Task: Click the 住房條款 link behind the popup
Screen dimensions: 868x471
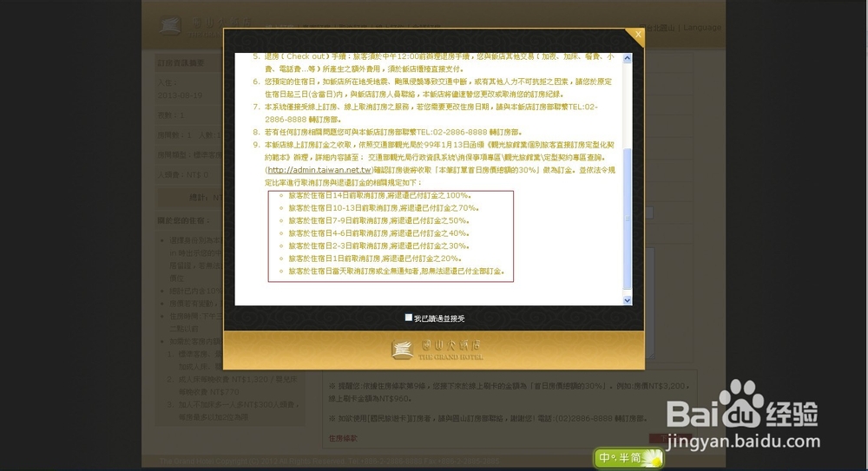Action: point(343,438)
